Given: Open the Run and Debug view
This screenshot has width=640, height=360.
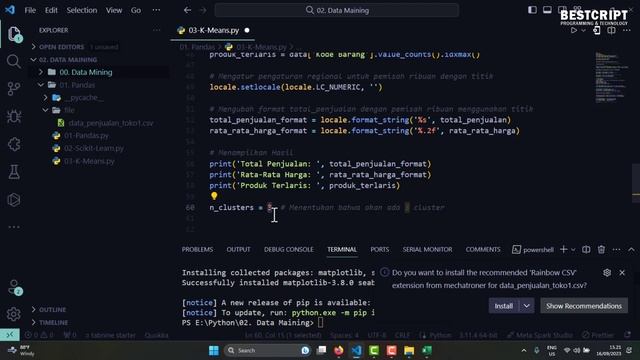Looking at the screenshot, I should click(13, 116).
